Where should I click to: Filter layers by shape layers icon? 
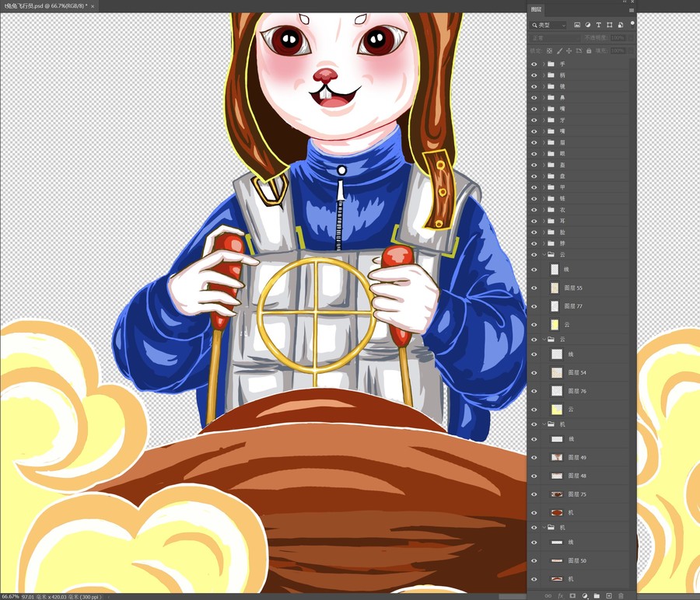pos(609,25)
